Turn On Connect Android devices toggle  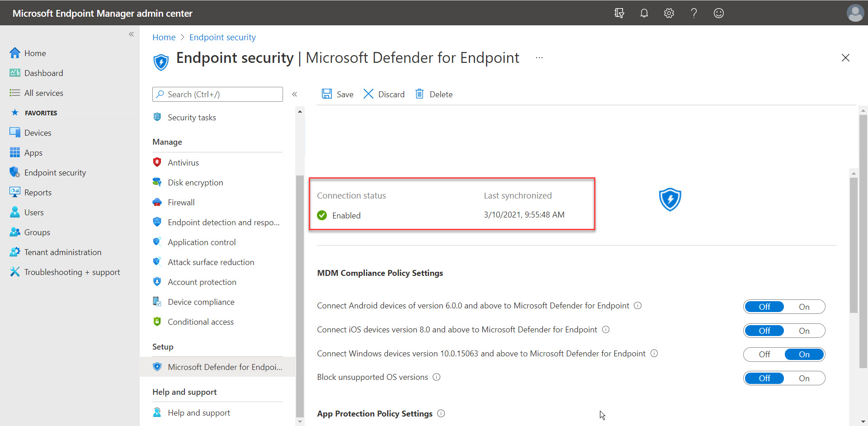click(x=804, y=307)
